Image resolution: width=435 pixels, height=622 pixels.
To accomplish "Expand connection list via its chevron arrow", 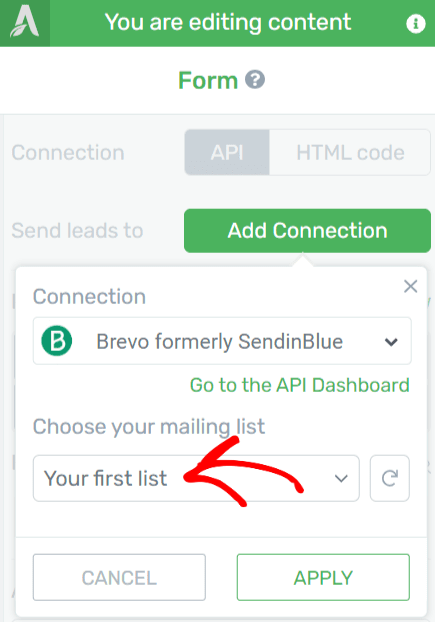I will tap(391, 342).
